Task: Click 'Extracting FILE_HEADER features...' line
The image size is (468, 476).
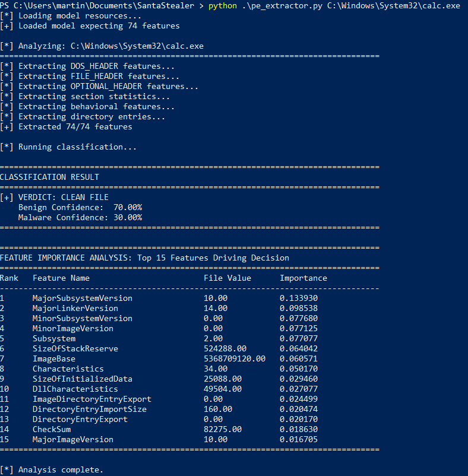Action: (x=99, y=76)
